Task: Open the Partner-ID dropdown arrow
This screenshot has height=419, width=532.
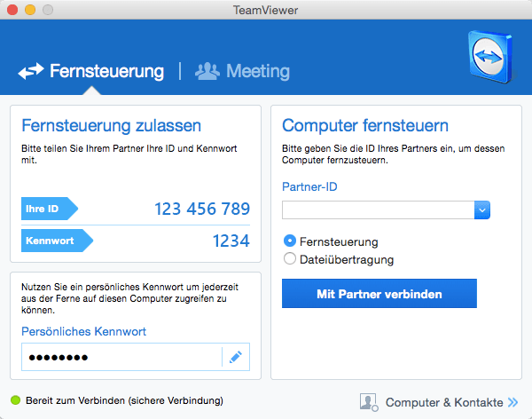Action: coord(482,210)
